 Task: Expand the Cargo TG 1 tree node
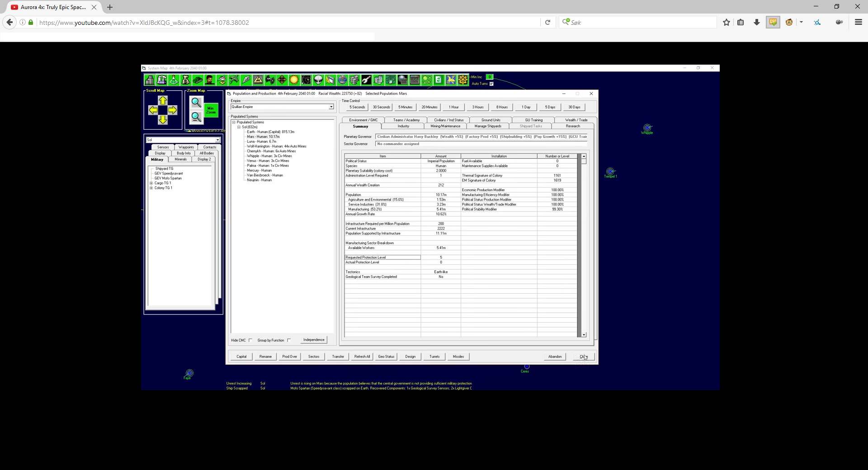tap(151, 183)
